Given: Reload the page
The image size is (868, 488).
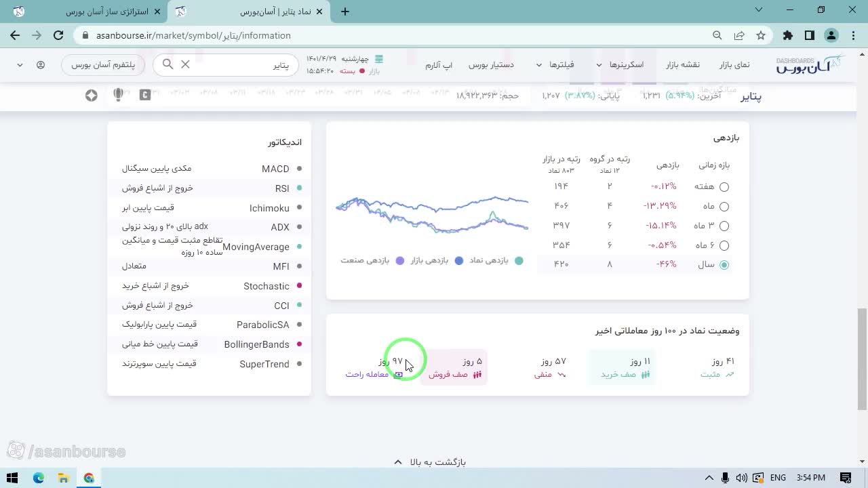Looking at the screenshot, I should coord(58,35).
